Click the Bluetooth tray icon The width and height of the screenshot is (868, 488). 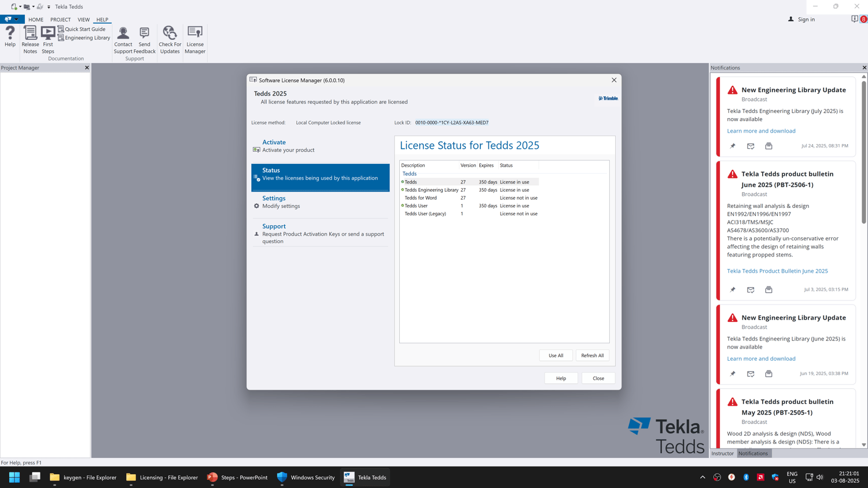tap(746, 478)
